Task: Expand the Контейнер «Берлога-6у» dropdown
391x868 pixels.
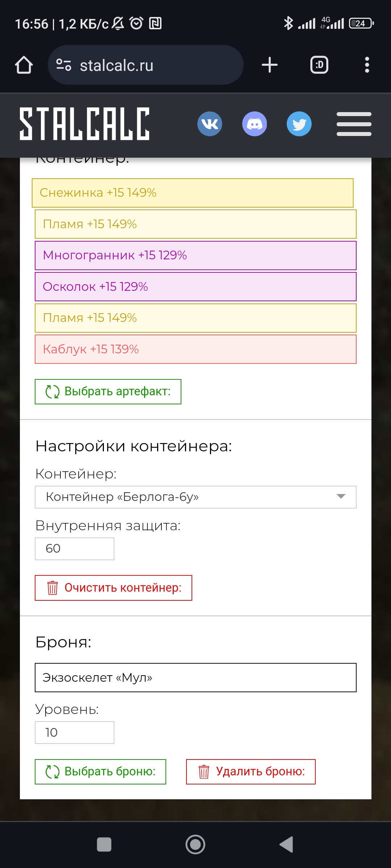Action: [195, 497]
